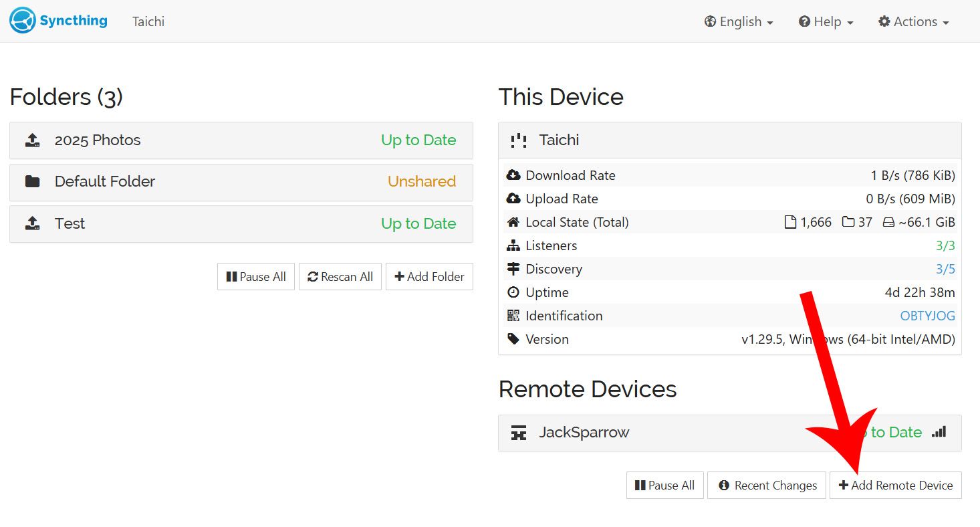980x527 pixels.
Task: Click the identicon next to Taichi
Action: pyautogui.click(x=518, y=140)
